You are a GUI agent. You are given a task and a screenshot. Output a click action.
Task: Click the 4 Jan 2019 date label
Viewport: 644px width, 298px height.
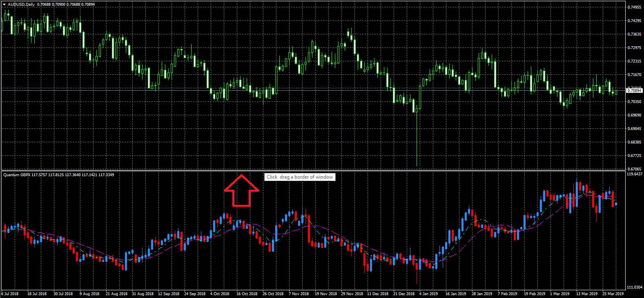click(428, 294)
